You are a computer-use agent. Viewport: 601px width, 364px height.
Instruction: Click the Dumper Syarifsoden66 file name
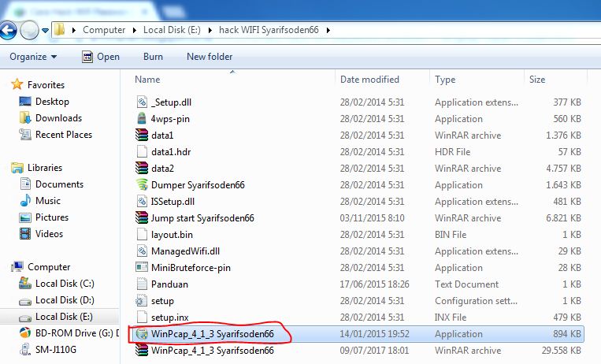pyautogui.click(x=198, y=185)
